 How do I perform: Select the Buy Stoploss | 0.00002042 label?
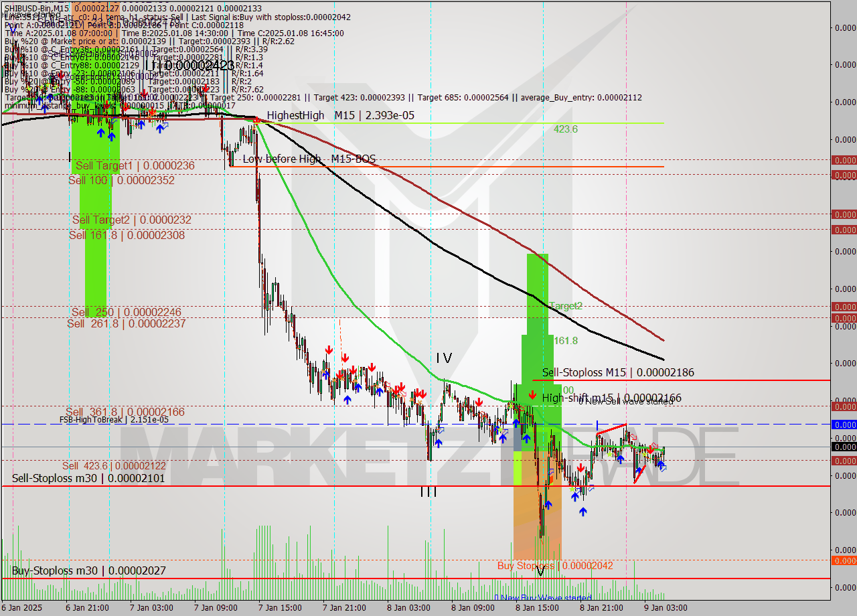pos(555,566)
